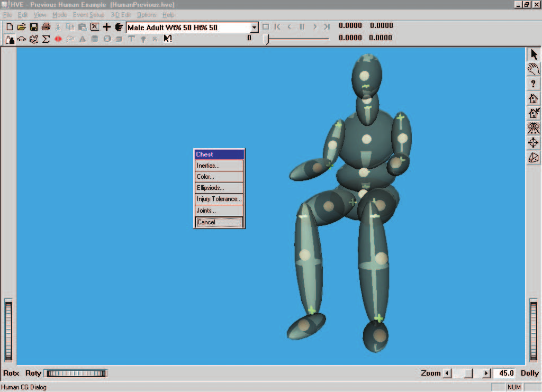The width and height of the screenshot is (542, 392).
Task: Click the plus add-object toolbar icon
Action: coord(107,27)
